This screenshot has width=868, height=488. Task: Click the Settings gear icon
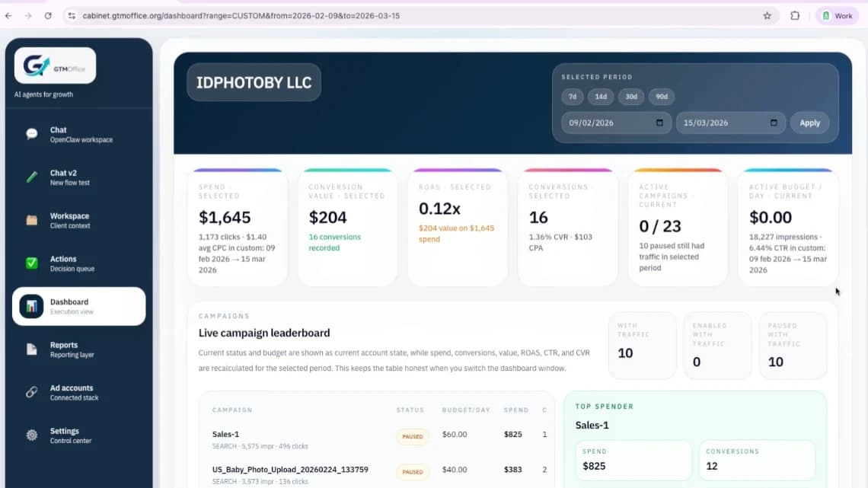[x=31, y=435]
